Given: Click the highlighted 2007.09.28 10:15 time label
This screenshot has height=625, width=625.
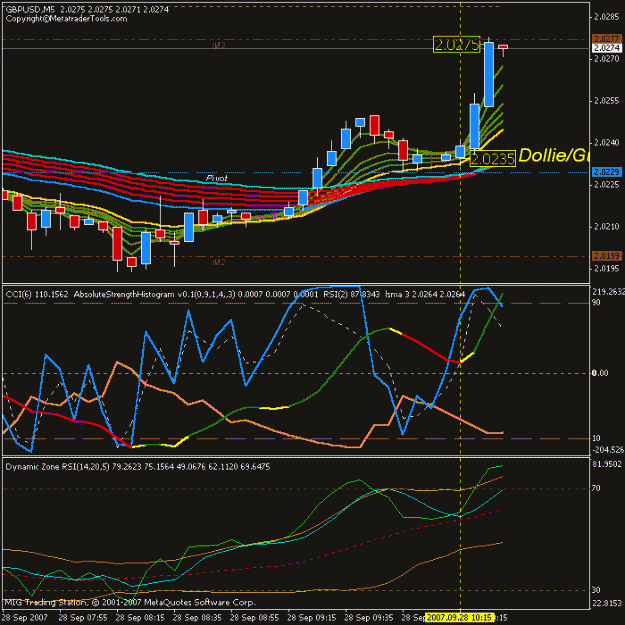Looking at the screenshot, I should [459, 617].
